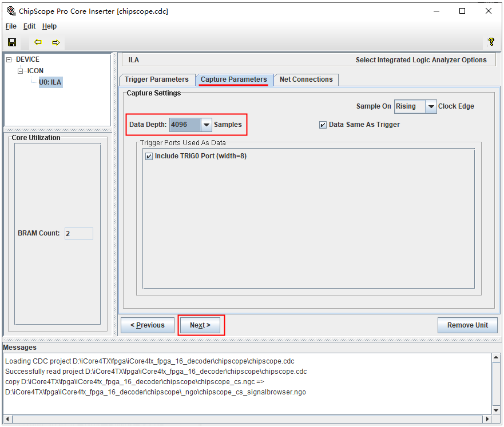Open the Data Depth dropdown
504x427 pixels.
tap(207, 125)
